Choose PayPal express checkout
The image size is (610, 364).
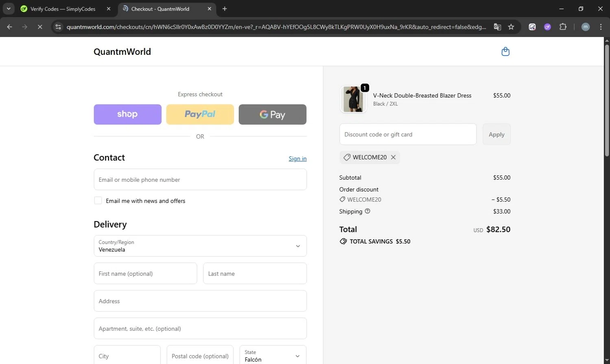tap(200, 114)
